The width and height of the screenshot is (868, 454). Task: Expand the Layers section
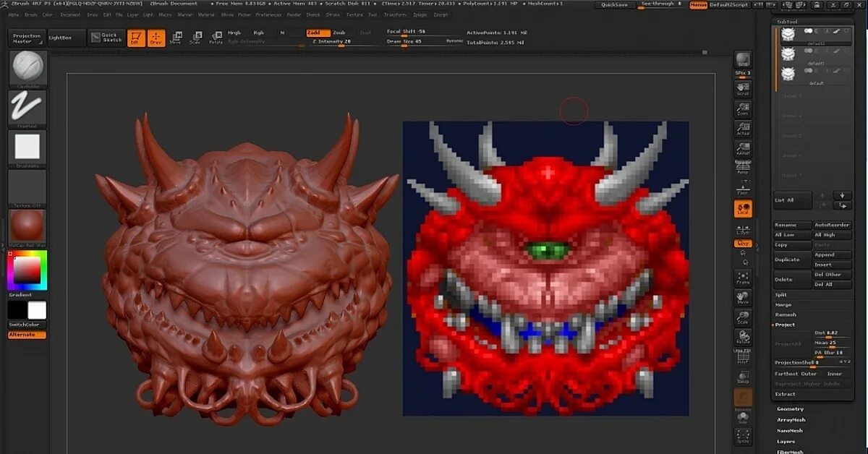pos(786,441)
